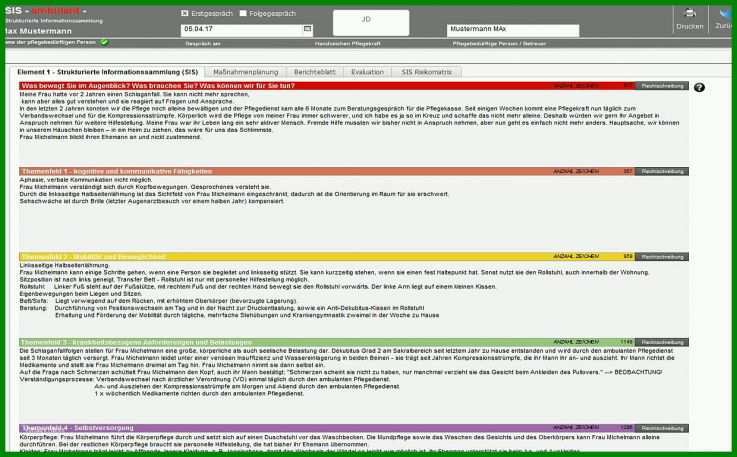Click line starting 'Sehschwäche ist durch Brille'
The height and width of the screenshot is (457, 737).
(152, 201)
